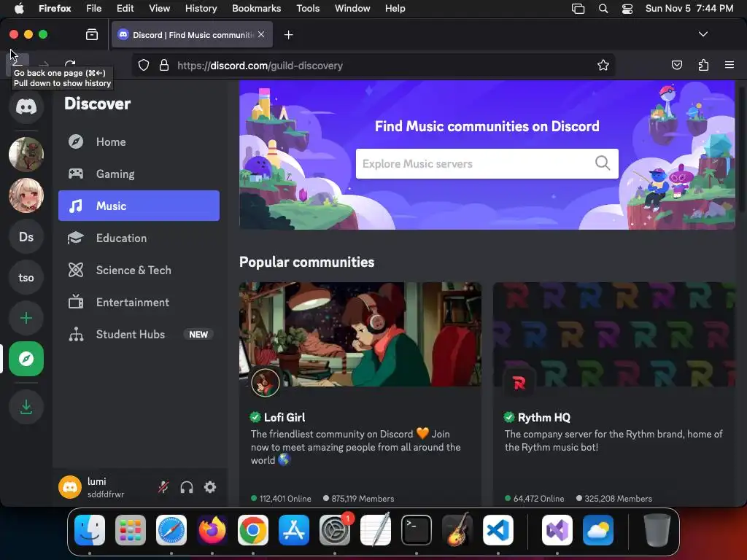Open the Firefox extensions icon
Screen dimensions: 747x560
coord(703,65)
